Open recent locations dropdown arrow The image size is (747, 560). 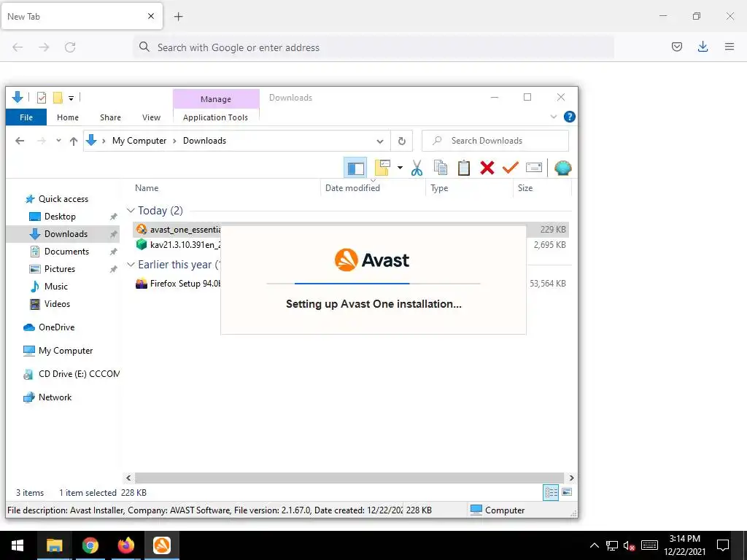pos(58,141)
